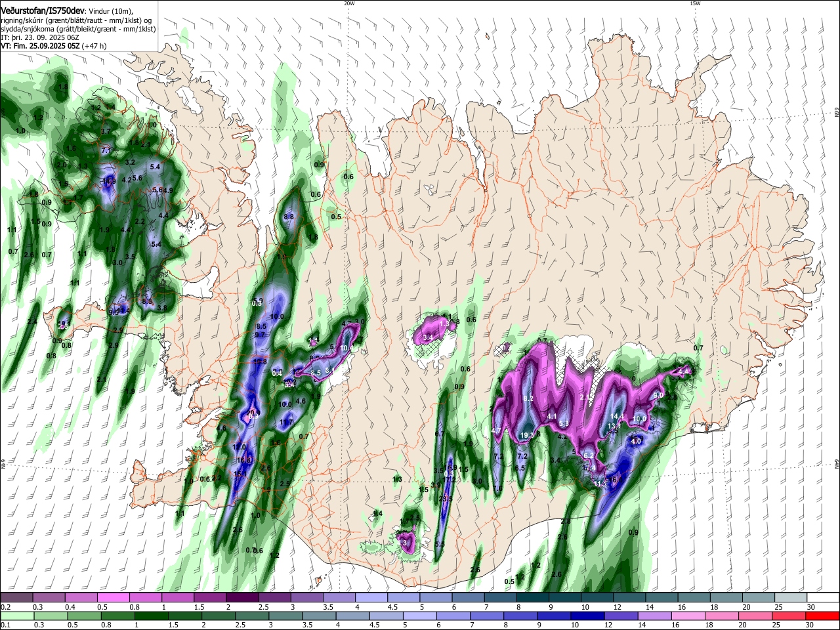Click the darkest purple swatch between 2 and 2.5, upper legend

(242, 598)
